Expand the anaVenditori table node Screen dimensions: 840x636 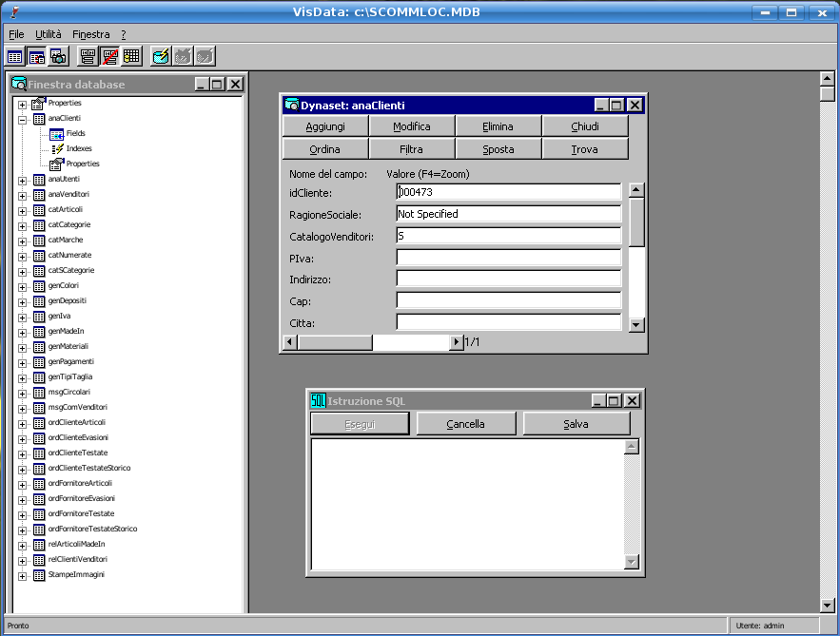22,196
